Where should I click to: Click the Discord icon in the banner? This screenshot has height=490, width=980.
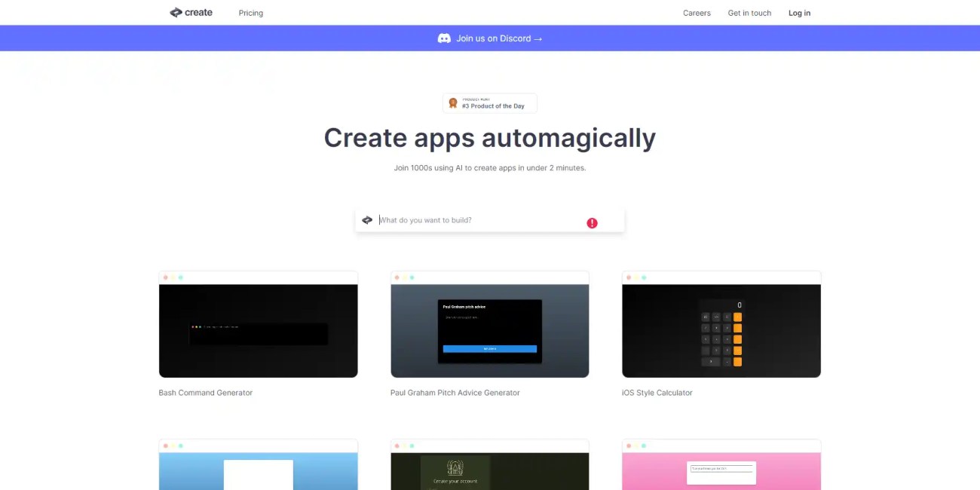(443, 38)
